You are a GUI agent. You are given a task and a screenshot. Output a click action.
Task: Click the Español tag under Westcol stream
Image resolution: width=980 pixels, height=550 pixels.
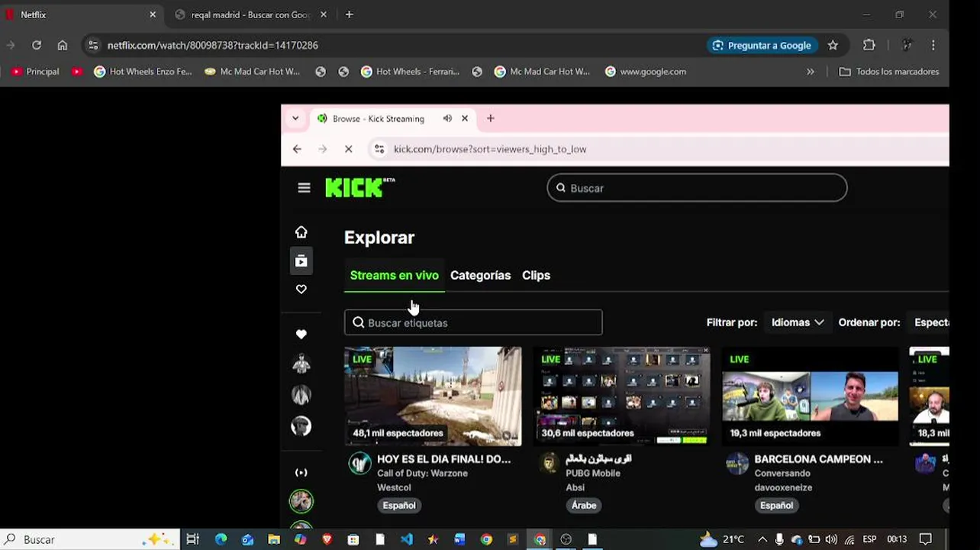tap(399, 505)
